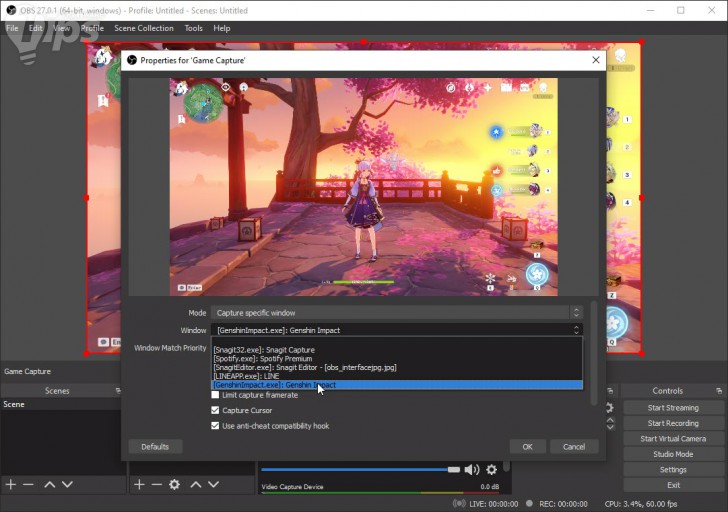Click OK in the Game Capture properties
The height and width of the screenshot is (512, 728).
[527, 447]
